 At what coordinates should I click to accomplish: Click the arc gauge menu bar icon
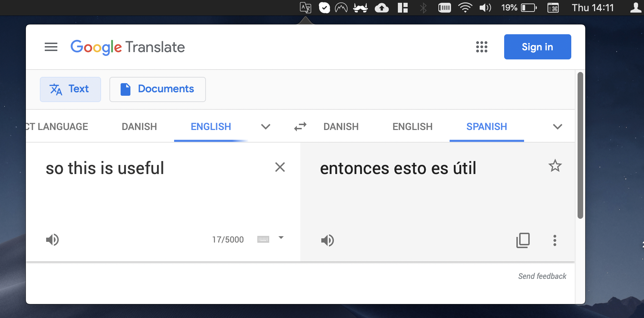(x=341, y=8)
